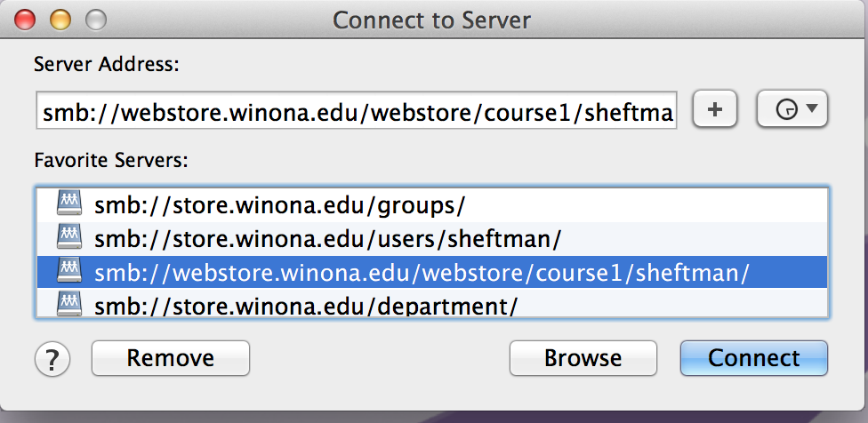Image resolution: width=868 pixels, height=423 pixels.
Task: Click inside the Server Address field
Action: [x=356, y=111]
